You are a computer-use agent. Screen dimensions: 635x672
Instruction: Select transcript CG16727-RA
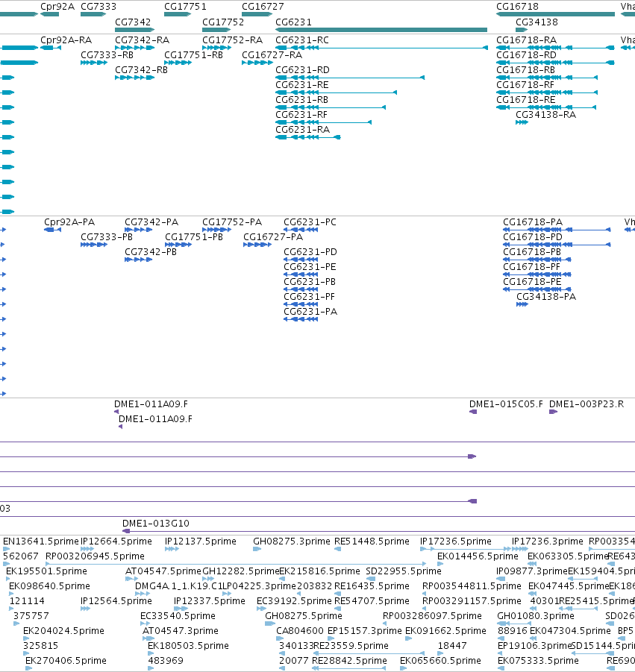point(272,55)
